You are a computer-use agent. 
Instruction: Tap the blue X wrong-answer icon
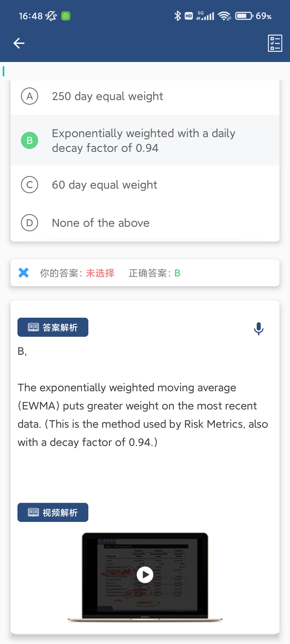click(24, 273)
